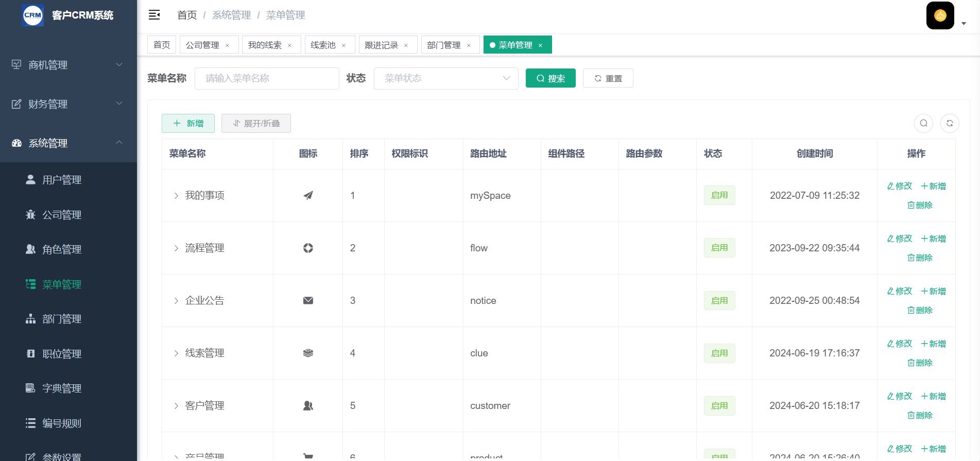The width and height of the screenshot is (980, 461).
Task: Toggle 展开/折叠 for all menu rows
Action: (x=256, y=124)
